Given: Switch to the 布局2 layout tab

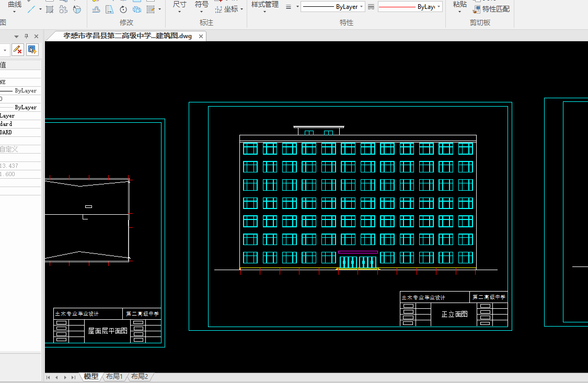Looking at the screenshot, I should coord(140,377).
